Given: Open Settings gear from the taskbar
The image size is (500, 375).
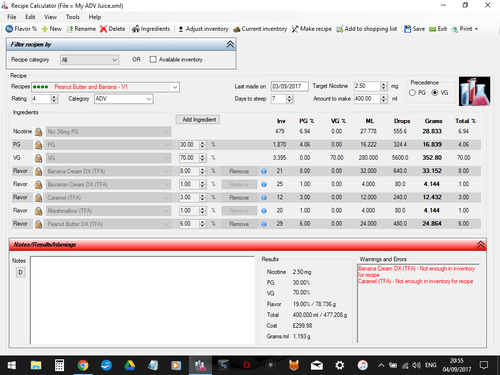Looking at the screenshot, I should click(340, 365).
